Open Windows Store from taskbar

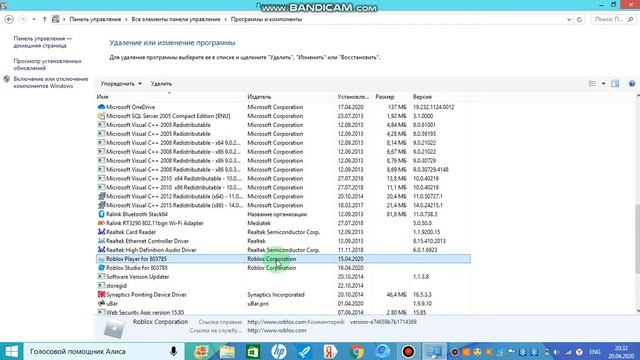tap(253, 351)
